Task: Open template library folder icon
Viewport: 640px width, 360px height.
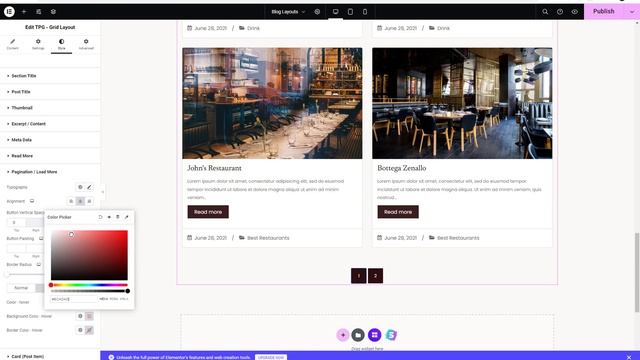Action: pos(358,335)
